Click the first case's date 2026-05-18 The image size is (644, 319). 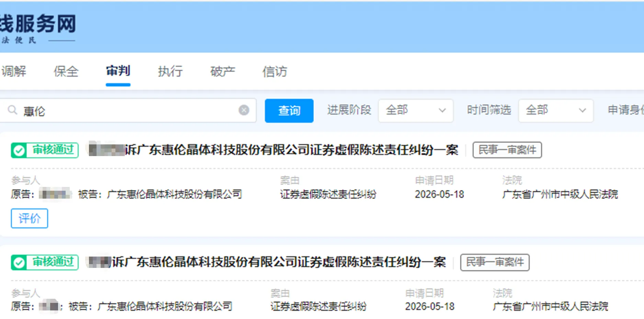439,194
